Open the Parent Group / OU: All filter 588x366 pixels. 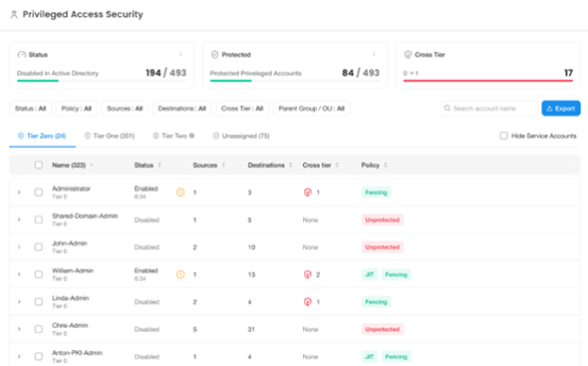coord(312,109)
